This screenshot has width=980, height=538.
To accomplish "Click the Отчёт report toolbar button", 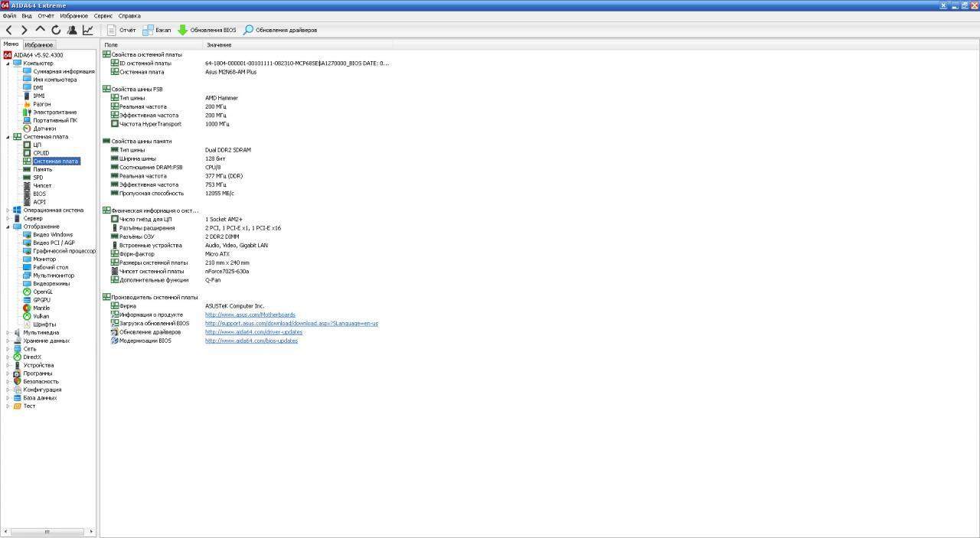I will [x=121, y=30].
